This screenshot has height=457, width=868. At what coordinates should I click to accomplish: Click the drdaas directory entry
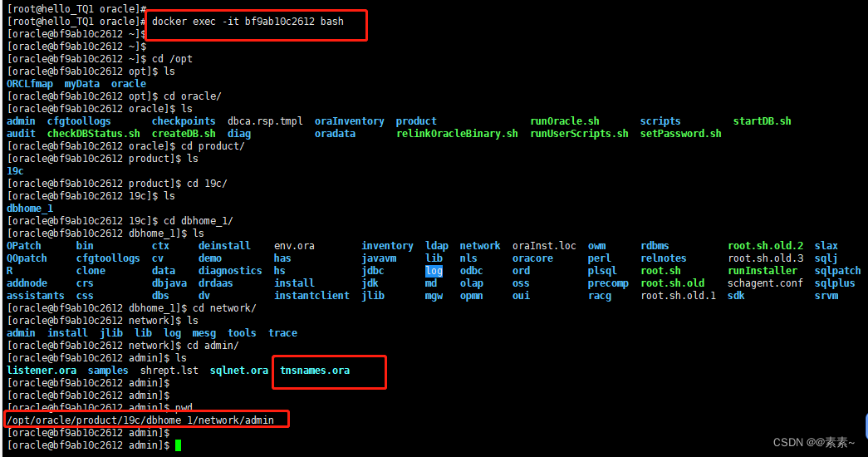(x=216, y=283)
